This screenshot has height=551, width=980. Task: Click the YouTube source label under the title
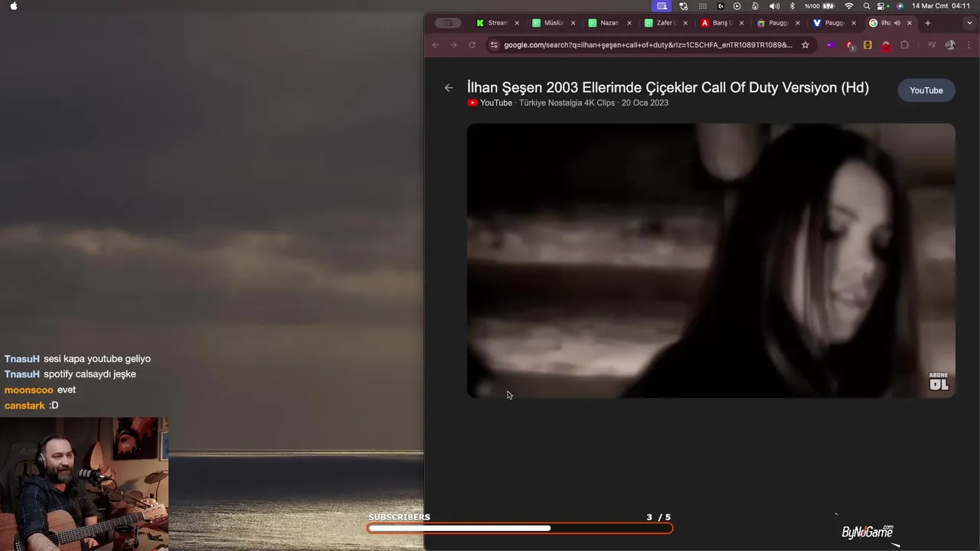(x=490, y=103)
